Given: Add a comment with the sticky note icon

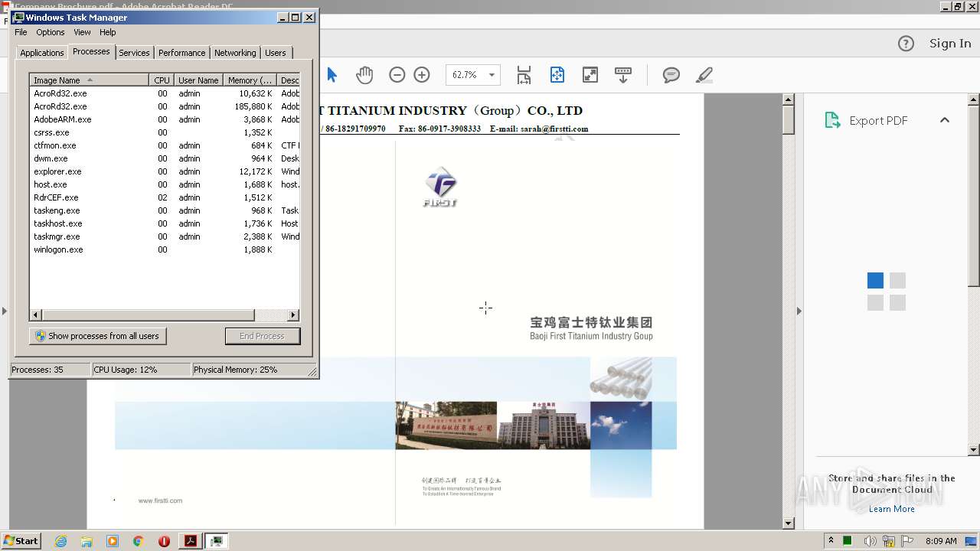Looking at the screenshot, I should pos(671,74).
